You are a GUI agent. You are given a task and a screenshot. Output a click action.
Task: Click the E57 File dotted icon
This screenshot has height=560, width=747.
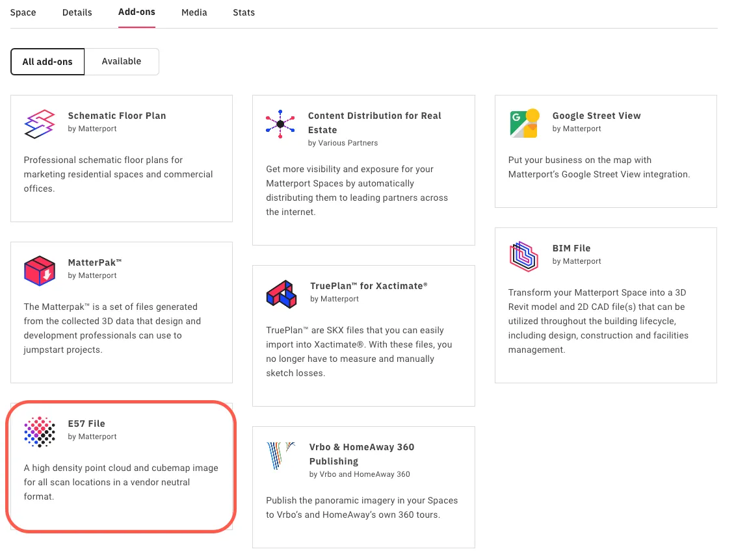[40, 432]
